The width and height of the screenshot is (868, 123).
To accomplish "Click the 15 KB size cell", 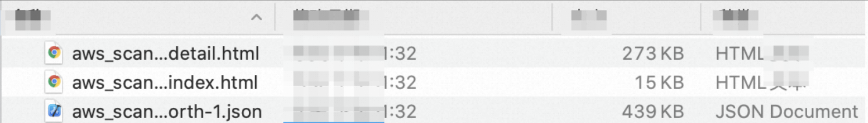I will pyautogui.click(x=659, y=83).
